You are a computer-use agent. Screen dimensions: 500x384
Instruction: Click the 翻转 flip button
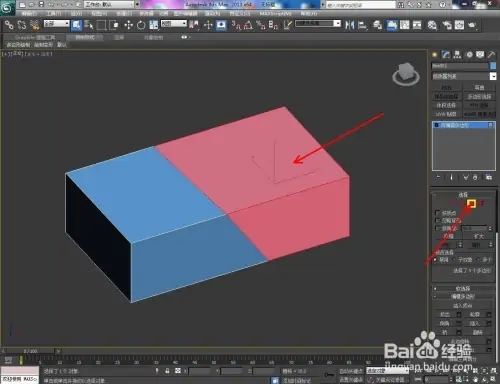478,332
